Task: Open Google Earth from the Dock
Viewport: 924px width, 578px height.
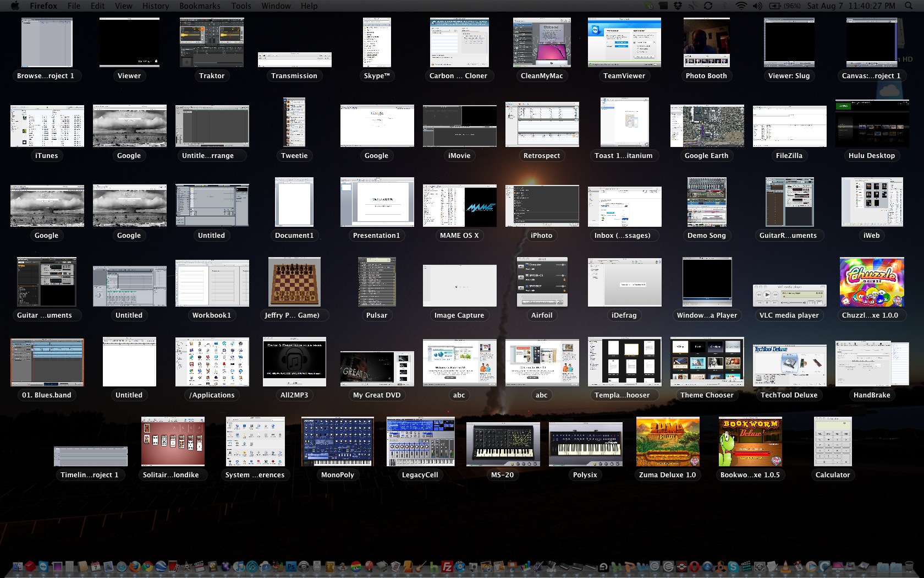Action: click(x=161, y=566)
